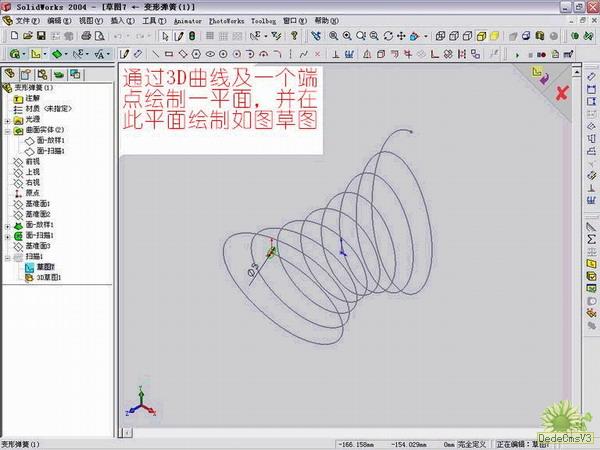Select the rectangle sketch tool
The image size is (600, 450).
(x=168, y=53)
